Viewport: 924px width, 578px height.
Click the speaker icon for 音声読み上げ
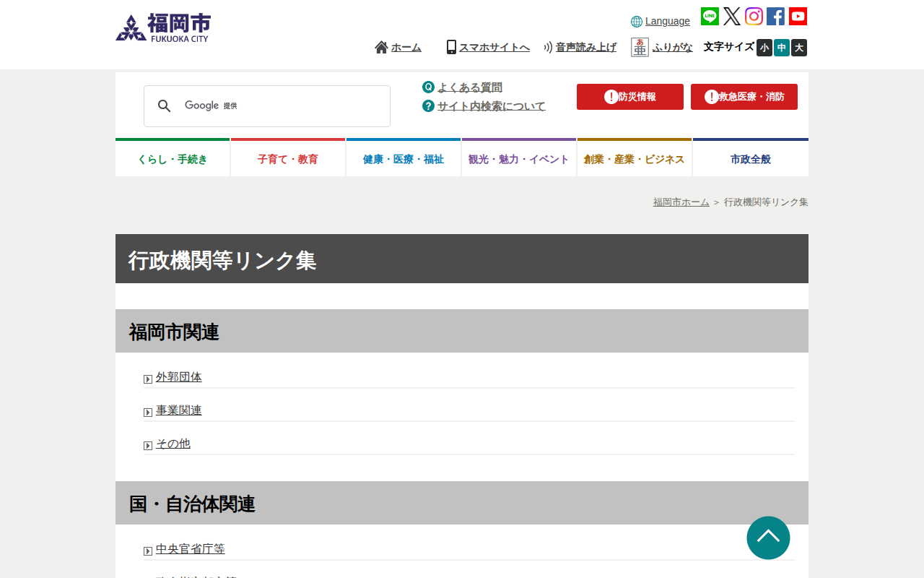pyautogui.click(x=548, y=47)
